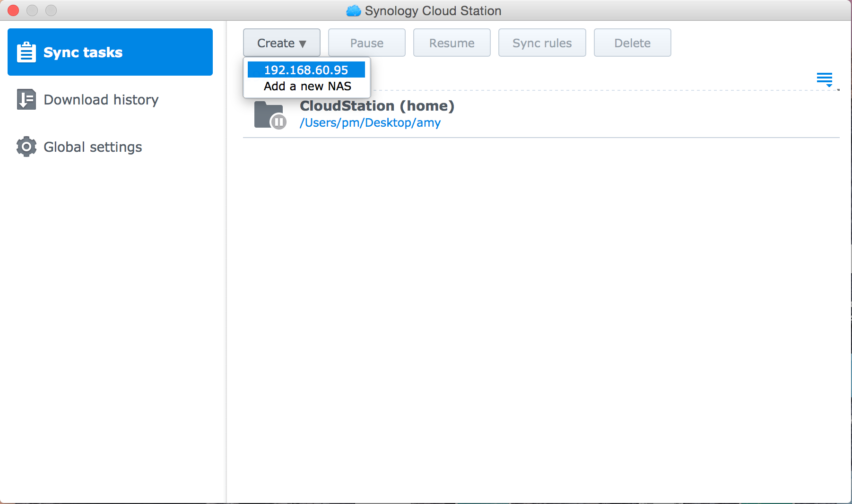
Task: Click the paused CloudStation folder icon
Action: click(x=270, y=115)
